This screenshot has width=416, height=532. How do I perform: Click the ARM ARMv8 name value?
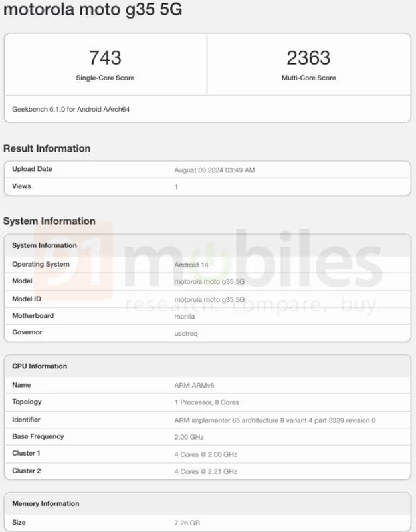pos(194,386)
